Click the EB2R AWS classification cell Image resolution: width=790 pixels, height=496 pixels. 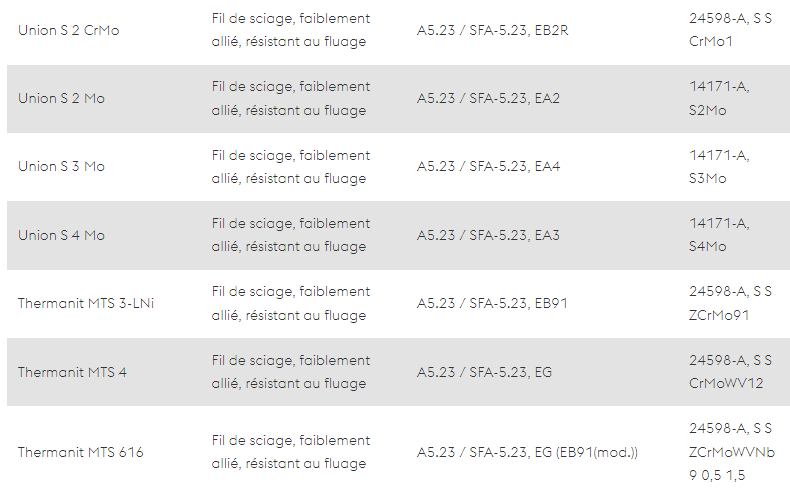point(492,30)
